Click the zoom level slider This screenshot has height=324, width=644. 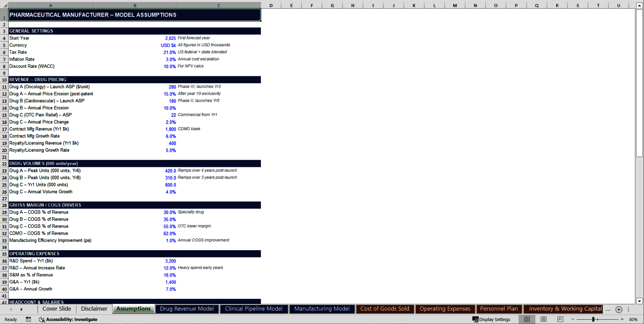(594, 319)
